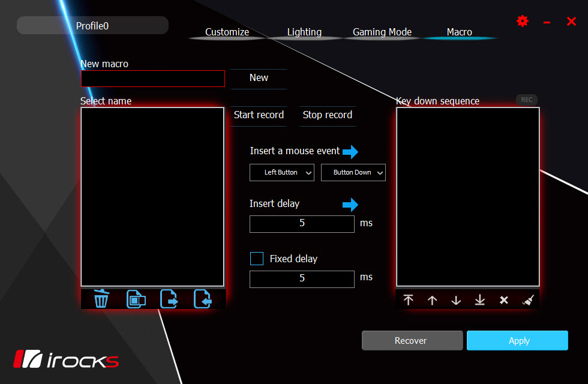Move sequence item to top

[409, 300]
